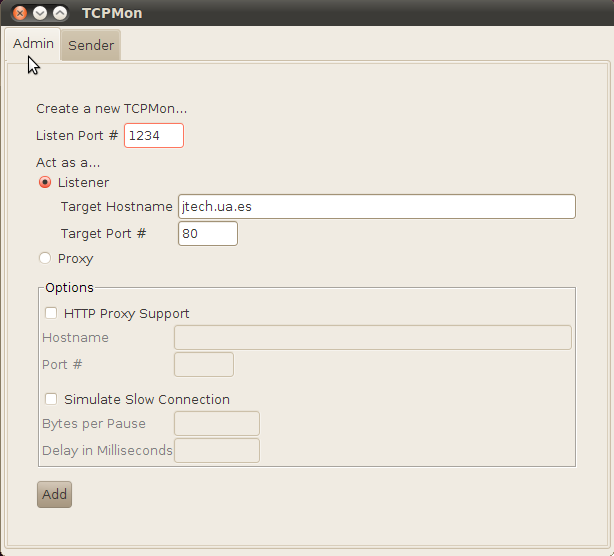
Task: Click the Target Port # field
Action: pyautogui.click(x=208, y=234)
